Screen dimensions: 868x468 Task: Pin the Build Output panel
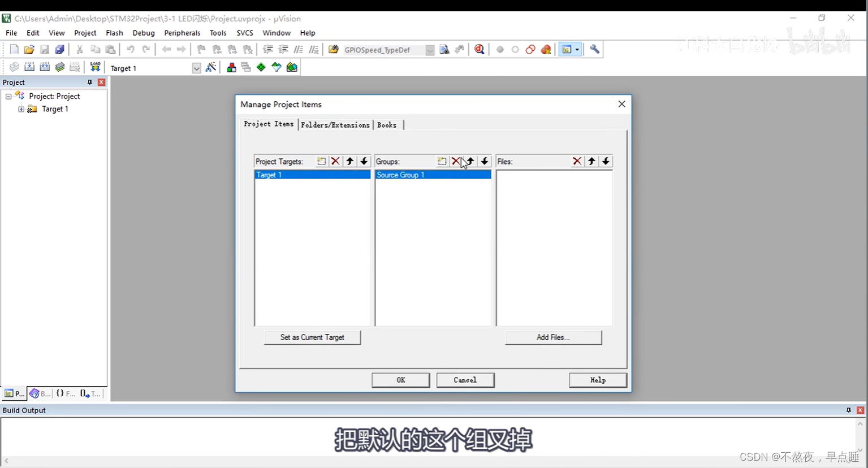(x=848, y=410)
